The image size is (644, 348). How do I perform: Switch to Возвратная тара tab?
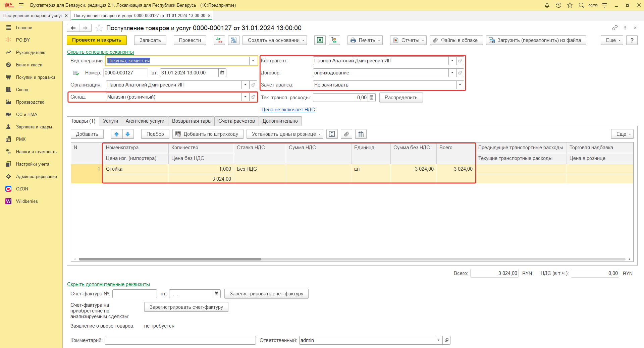(x=191, y=121)
